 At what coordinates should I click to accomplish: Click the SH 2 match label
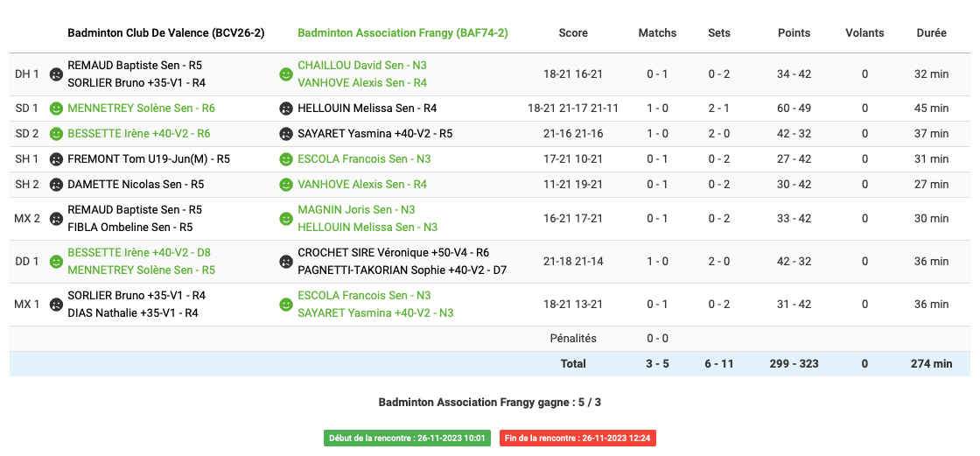pyautogui.click(x=27, y=185)
